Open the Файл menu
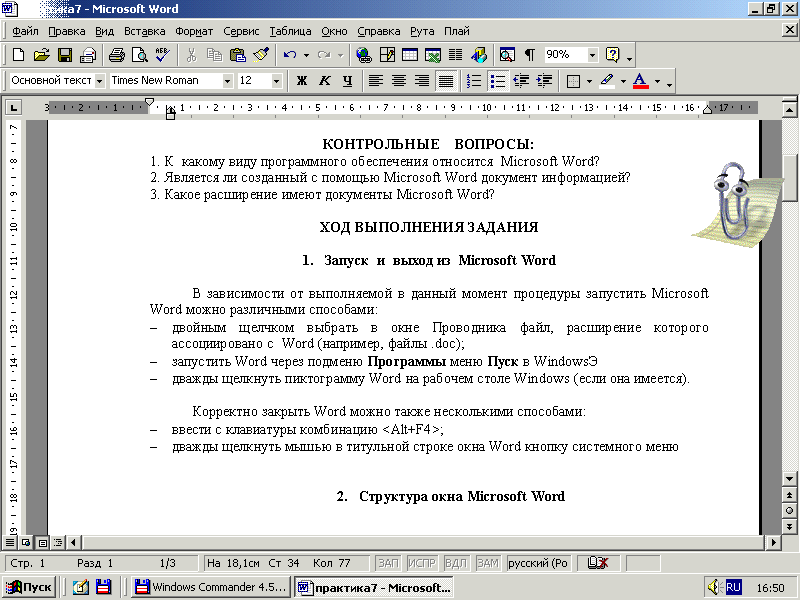Screen dimensions: 800x600 pos(25,31)
